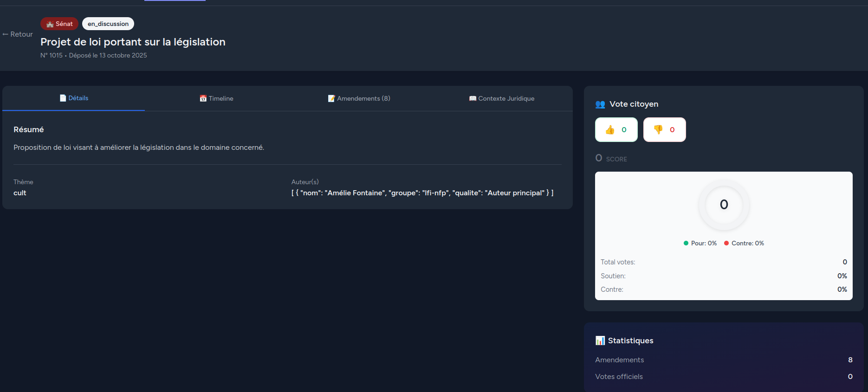Select the Détails tab

tap(74, 98)
